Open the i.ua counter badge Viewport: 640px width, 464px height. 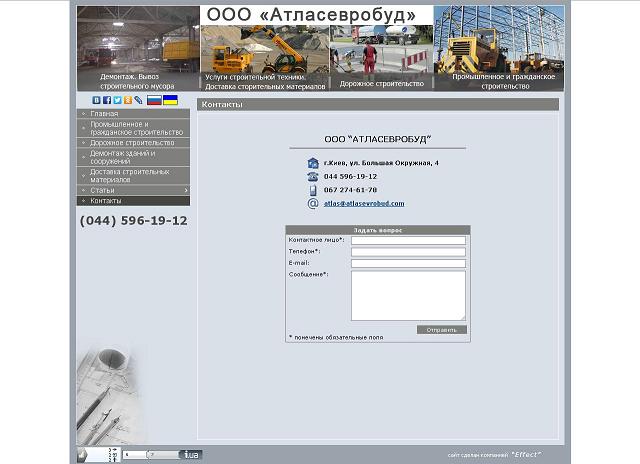pos(162,455)
